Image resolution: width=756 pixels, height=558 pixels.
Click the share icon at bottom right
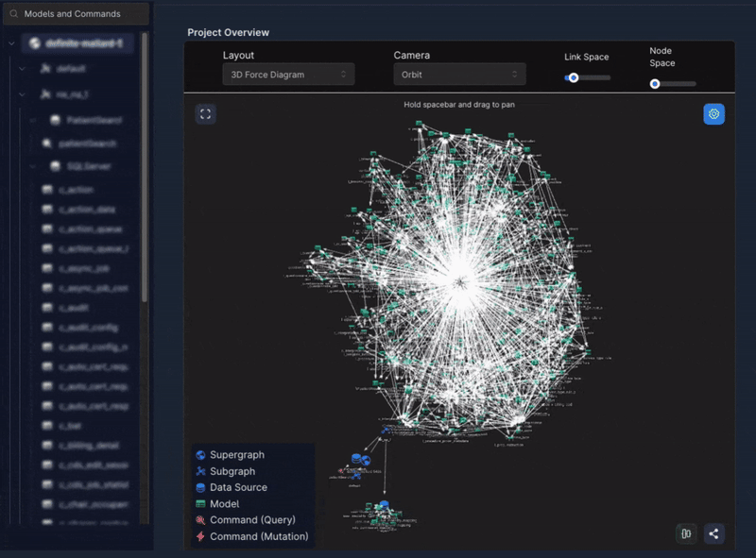713,533
